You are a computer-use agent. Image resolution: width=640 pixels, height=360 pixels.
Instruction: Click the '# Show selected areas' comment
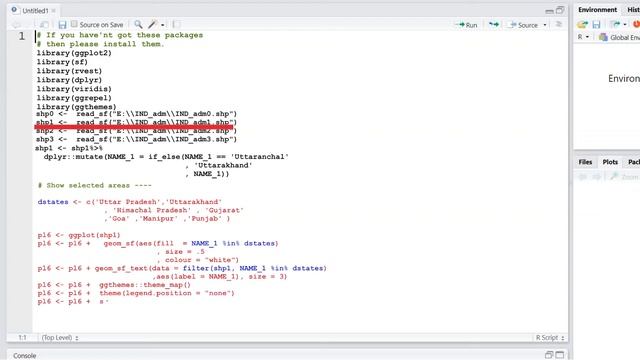[94, 185]
